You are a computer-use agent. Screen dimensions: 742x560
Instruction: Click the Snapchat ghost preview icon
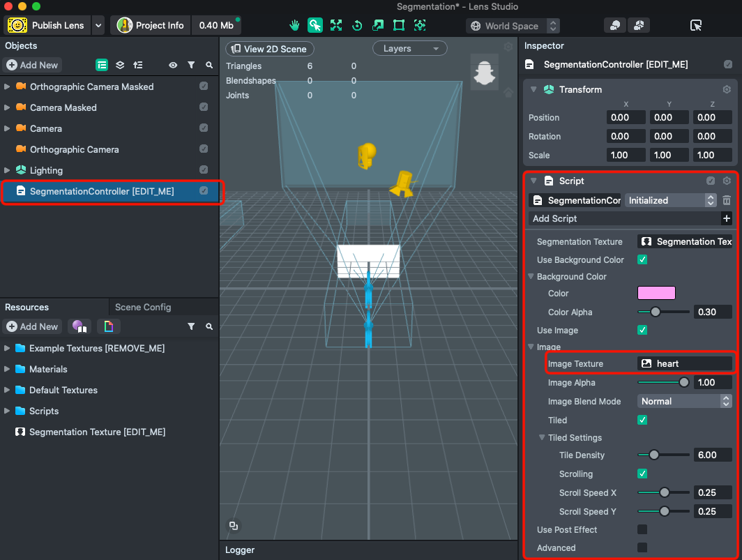485,73
